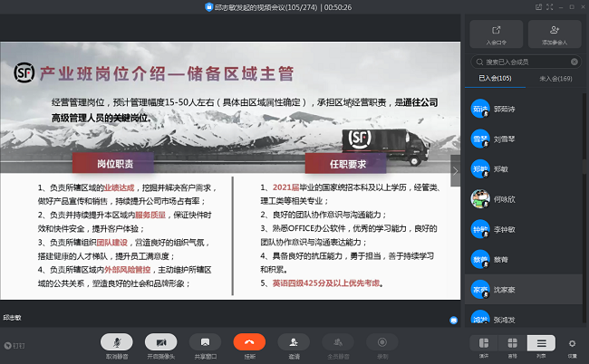589x364 pixels.
Task: Select the name 郭茹诗 in the member list
Action: pyautogui.click(x=504, y=110)
